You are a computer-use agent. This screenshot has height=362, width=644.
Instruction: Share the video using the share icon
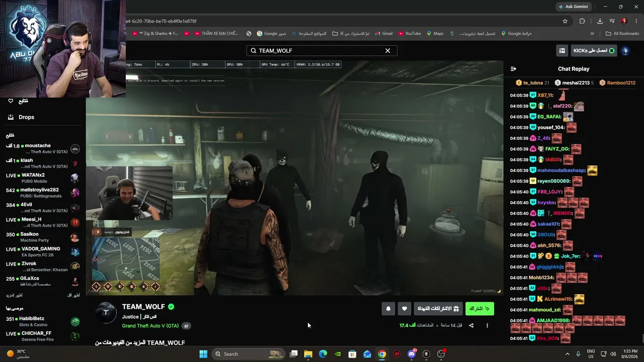click(471, 325)
